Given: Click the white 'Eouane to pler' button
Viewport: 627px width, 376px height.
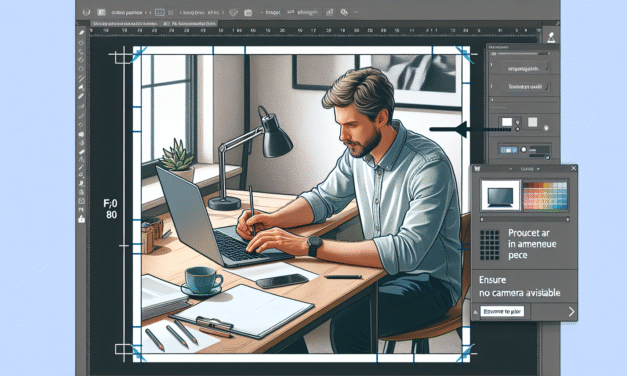Looking at the screenshot, I should pos(502,312).
